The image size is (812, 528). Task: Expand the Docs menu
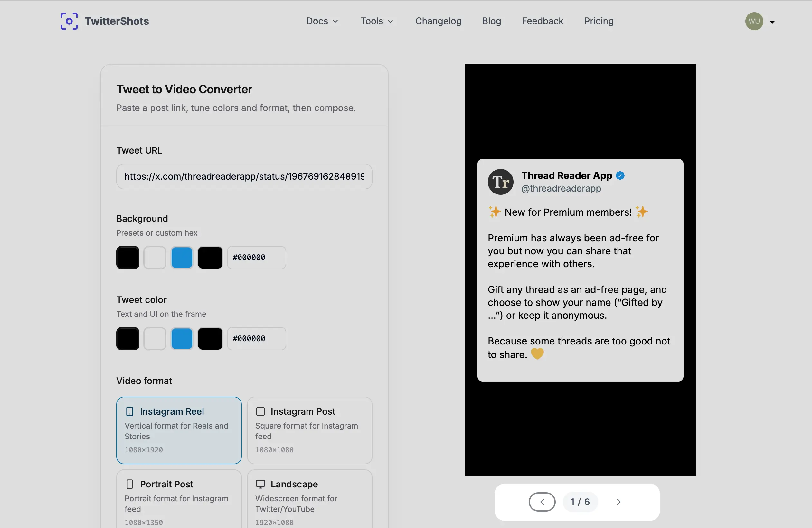[x=322, y=21]
